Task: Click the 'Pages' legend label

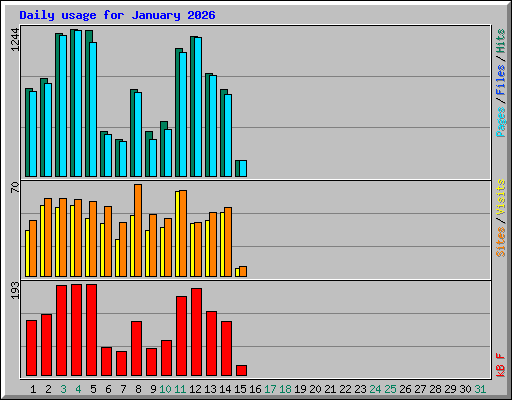Action: click(x=501, y=122)
